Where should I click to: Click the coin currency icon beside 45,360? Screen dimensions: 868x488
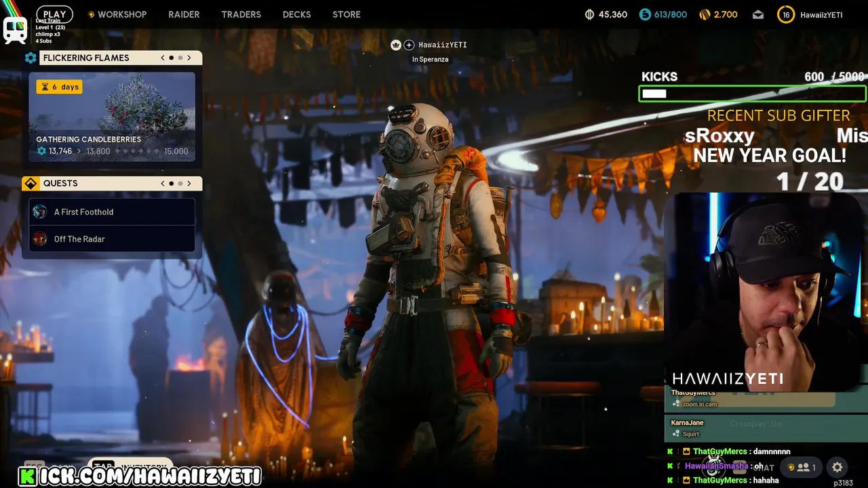coord(589,14)
